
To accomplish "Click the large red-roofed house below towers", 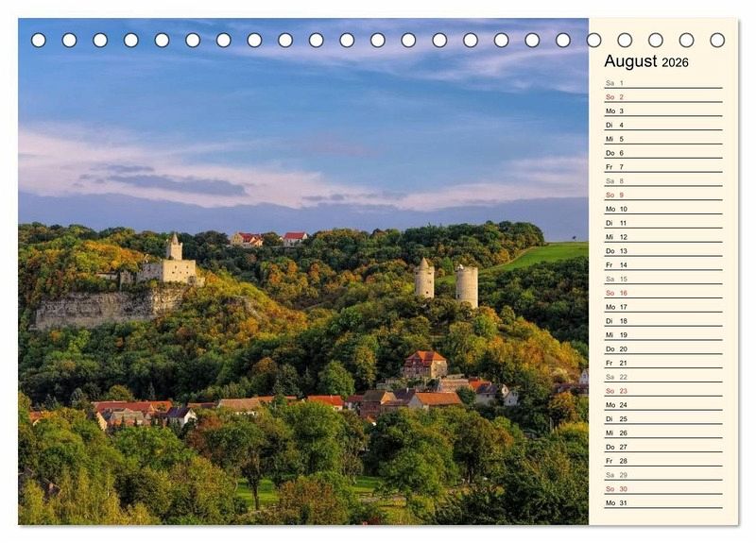I will 425,364.
